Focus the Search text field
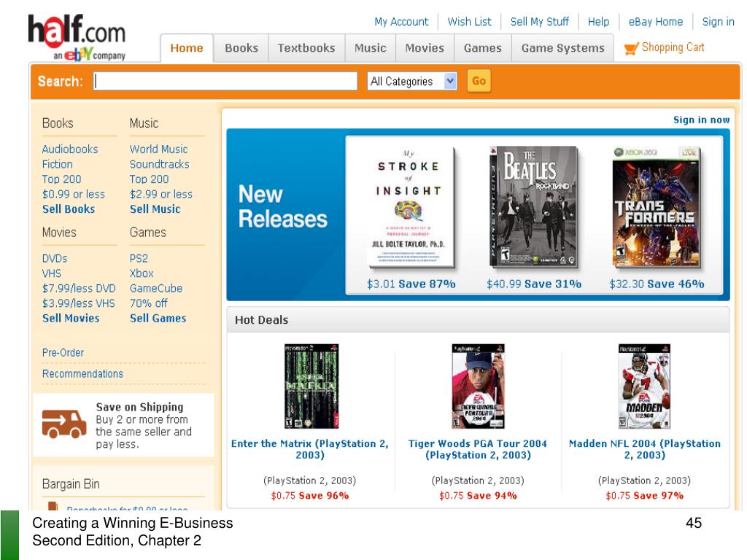This screenshot has height=560, width=747. coord(225,81)
